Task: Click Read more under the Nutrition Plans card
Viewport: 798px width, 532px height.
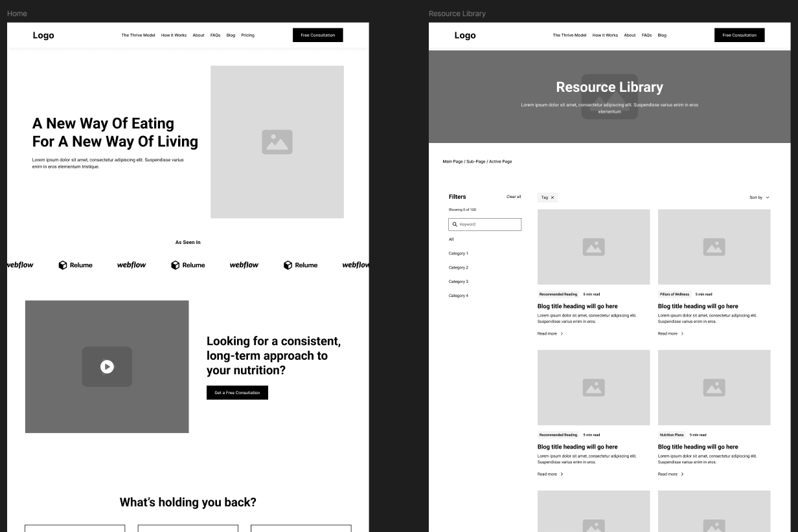Action: pyautogui.click(x=670, y=474)
